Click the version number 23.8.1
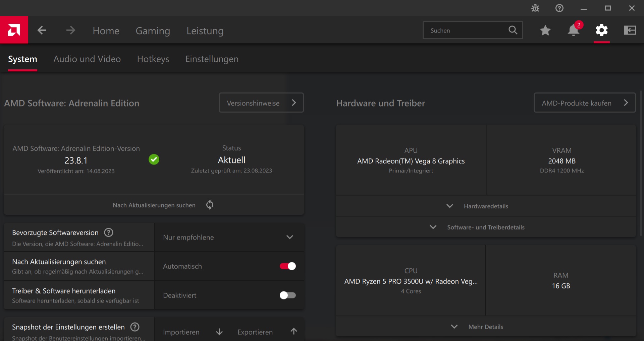644x341 pixels. click(76, 160)
